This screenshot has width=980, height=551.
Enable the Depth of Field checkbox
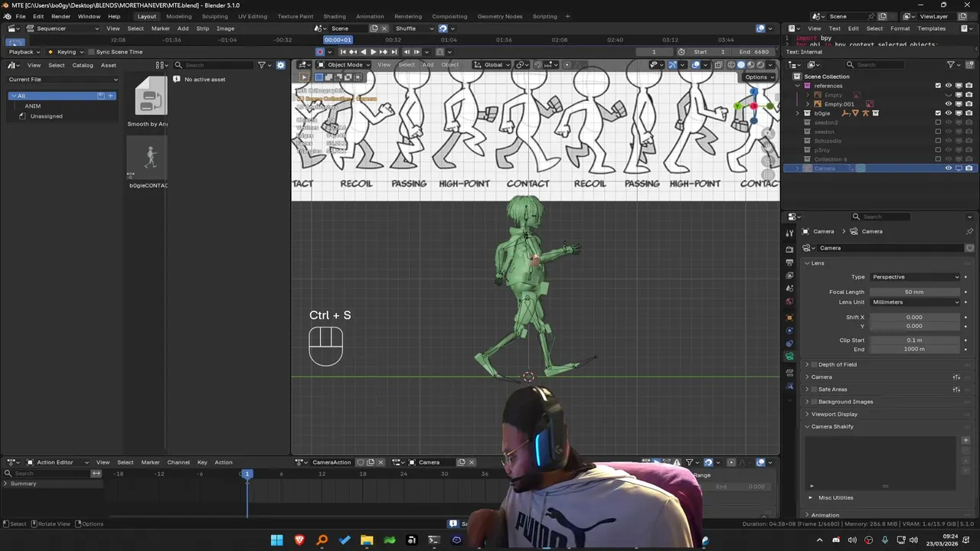(814, 364)
